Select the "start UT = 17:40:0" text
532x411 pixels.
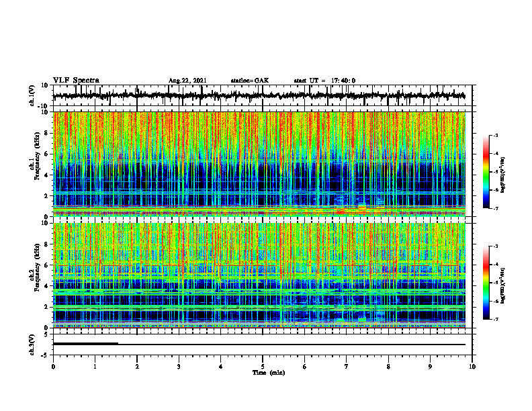pyautogui.click(x=324, y=81)
